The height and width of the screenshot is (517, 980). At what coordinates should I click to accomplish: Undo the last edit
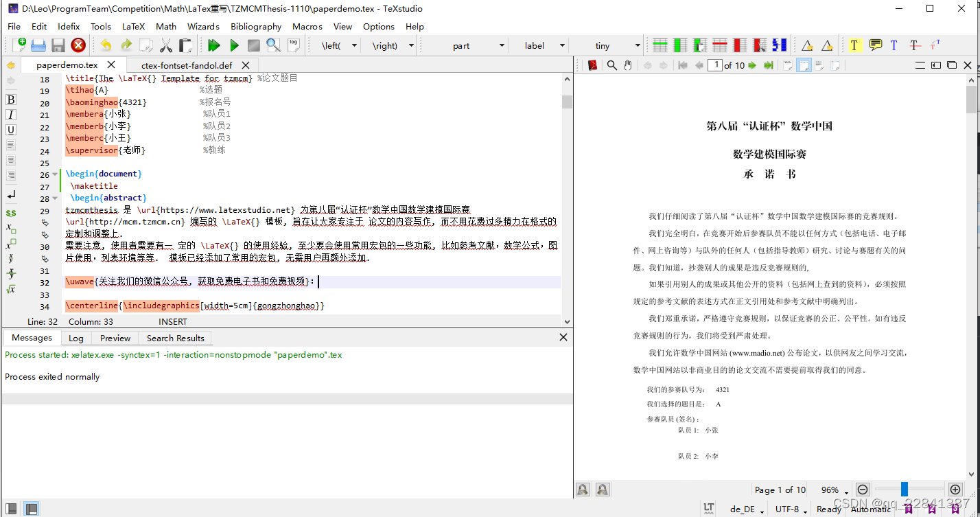106,45
